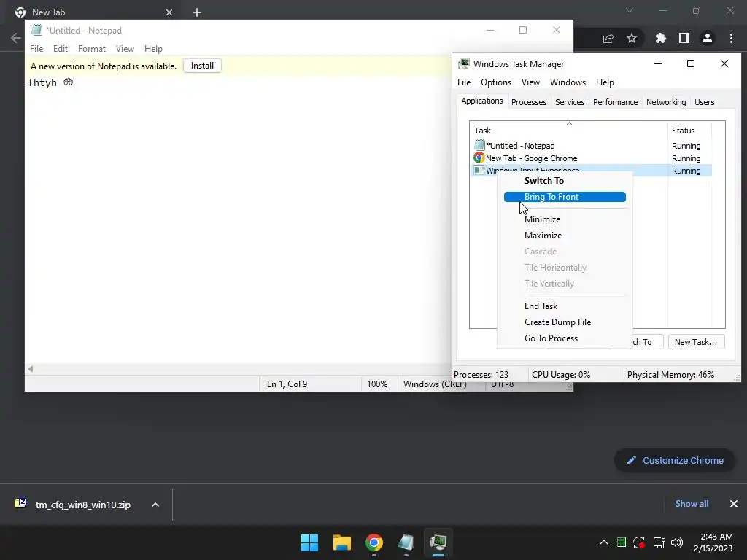
Task: Click the New Task... button
Action: point(696,342)
